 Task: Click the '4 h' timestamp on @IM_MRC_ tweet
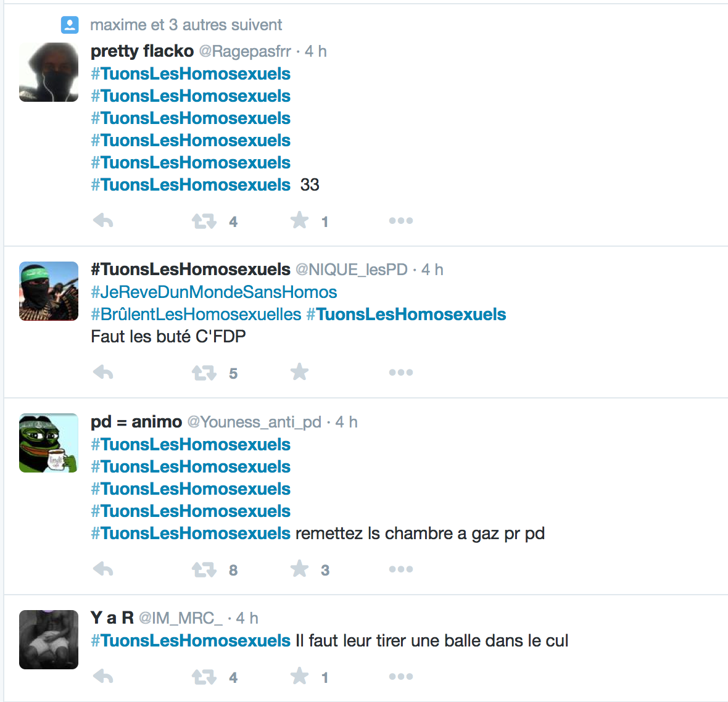(x=247, y=618)
